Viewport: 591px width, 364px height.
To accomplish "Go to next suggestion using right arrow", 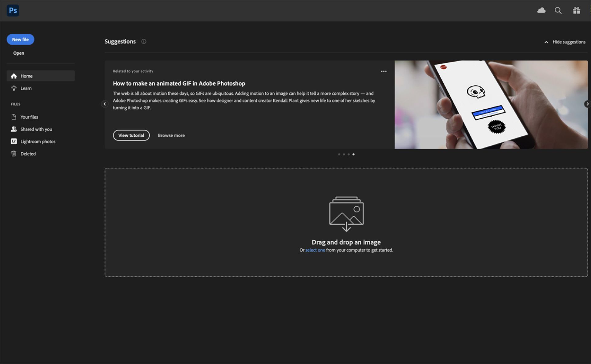I will point(587,104).
